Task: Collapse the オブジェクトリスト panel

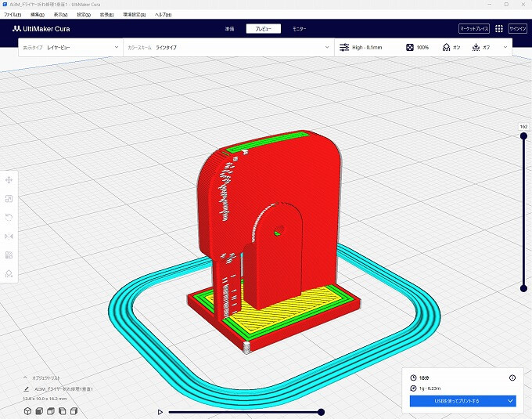Action: click(24, 377)
